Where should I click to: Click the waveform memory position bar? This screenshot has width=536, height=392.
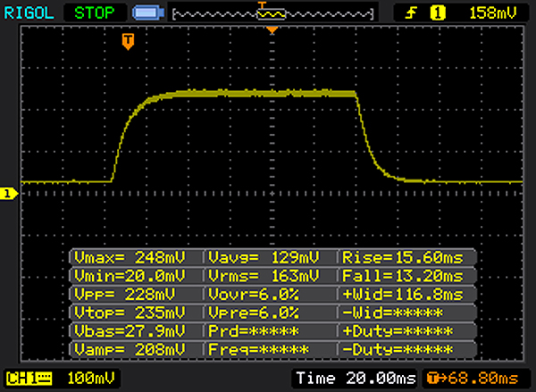273,14
